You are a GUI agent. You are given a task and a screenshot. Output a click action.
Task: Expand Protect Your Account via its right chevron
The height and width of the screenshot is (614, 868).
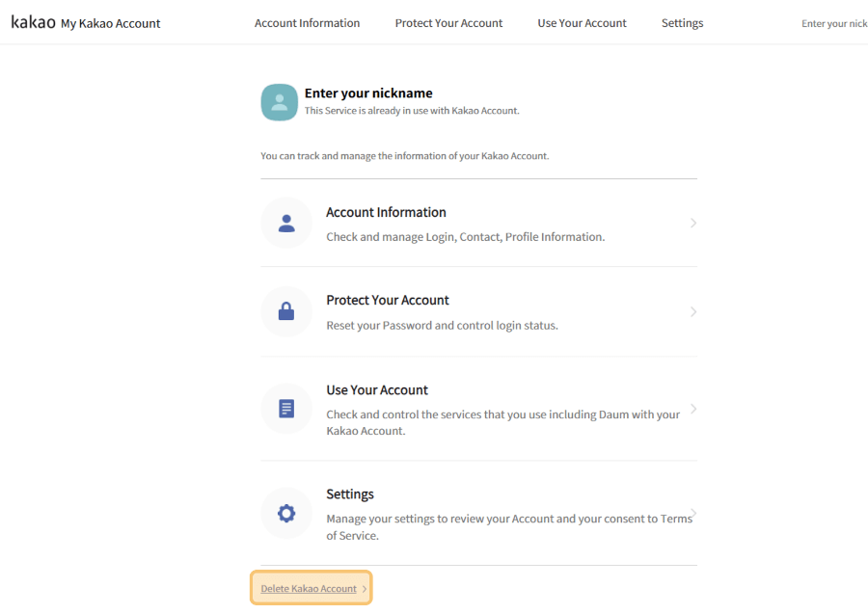pos(693,312)
